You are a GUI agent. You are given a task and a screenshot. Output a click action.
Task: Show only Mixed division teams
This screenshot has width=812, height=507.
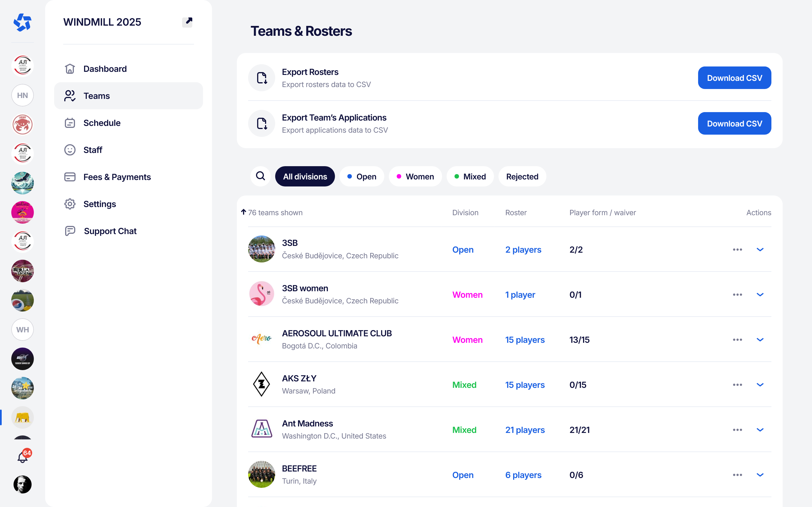click(470, 176)
